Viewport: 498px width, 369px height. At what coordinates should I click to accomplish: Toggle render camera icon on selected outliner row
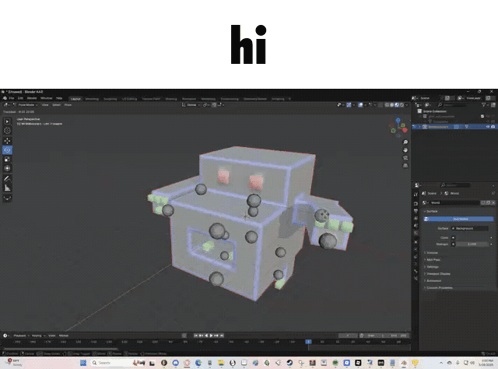point(493,127)
